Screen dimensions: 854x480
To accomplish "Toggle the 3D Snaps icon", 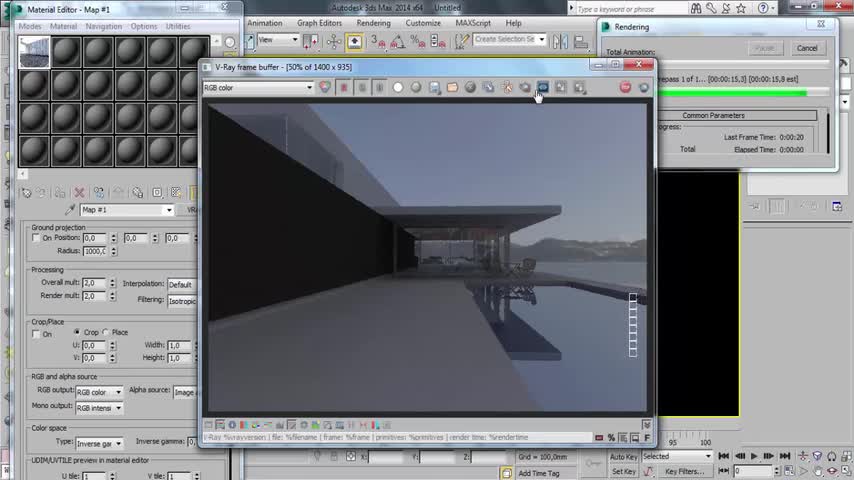I will click(x=377, y=41).
